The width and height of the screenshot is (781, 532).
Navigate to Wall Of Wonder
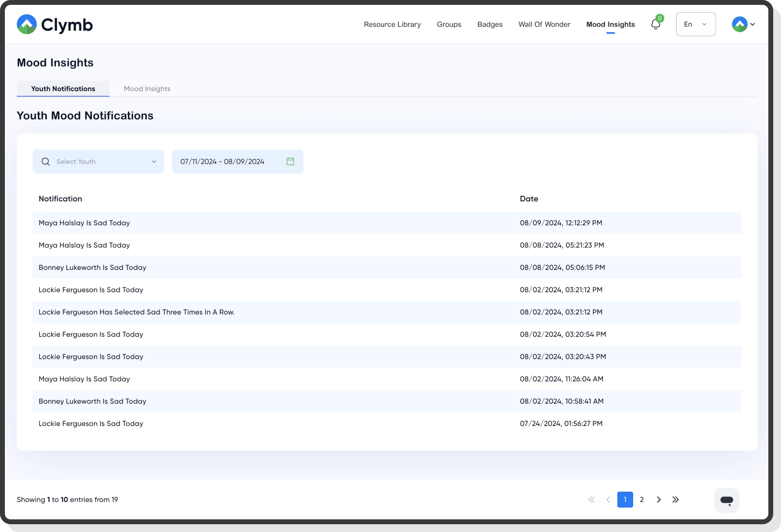tap(544, 24)
